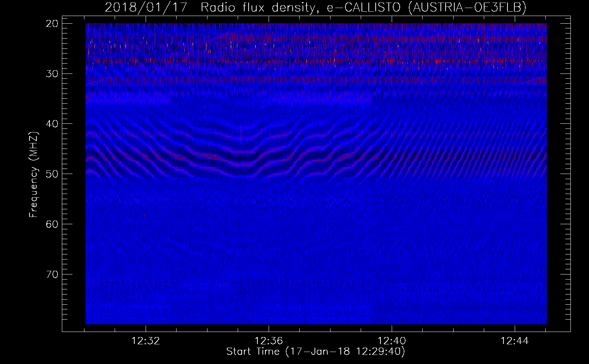
Task: Click the 60 MHz frequency tick label
Action: (53, 224)
